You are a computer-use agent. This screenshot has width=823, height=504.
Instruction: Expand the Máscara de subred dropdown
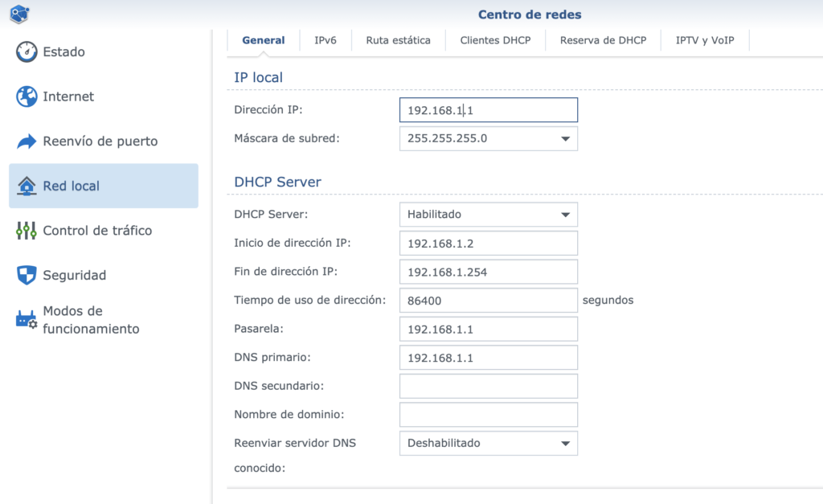[565, 138]
